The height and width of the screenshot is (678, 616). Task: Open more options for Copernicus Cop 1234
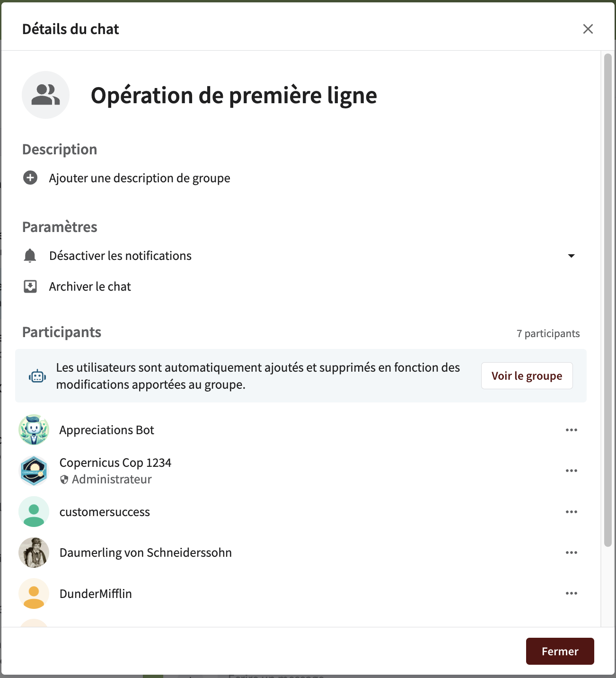(571, 471)
